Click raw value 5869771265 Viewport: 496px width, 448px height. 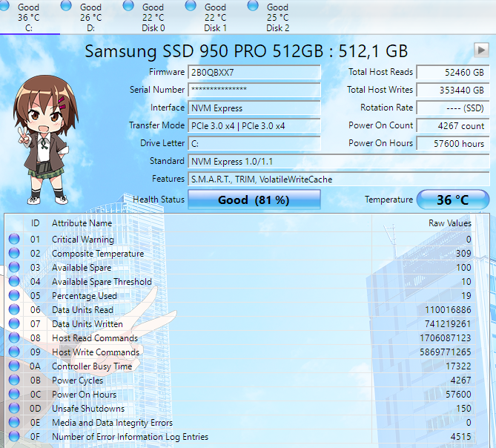[x=446, y=352]
